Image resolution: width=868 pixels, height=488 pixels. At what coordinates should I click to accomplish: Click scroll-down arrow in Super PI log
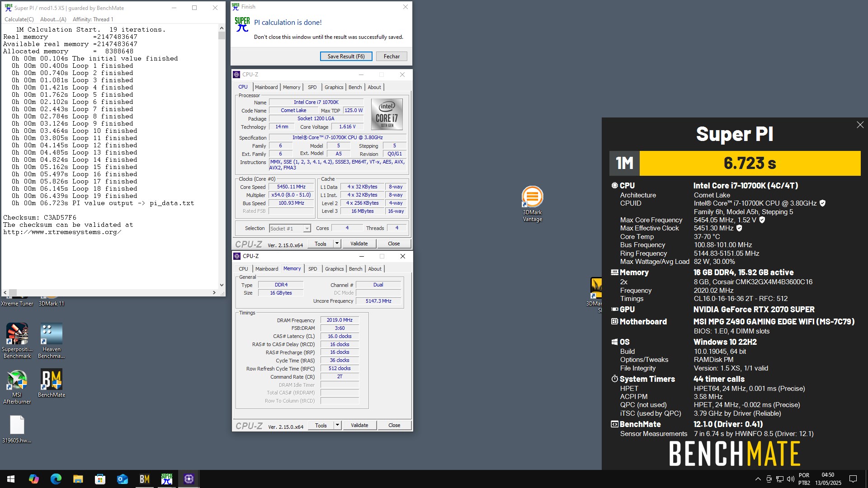coord(222,285)
